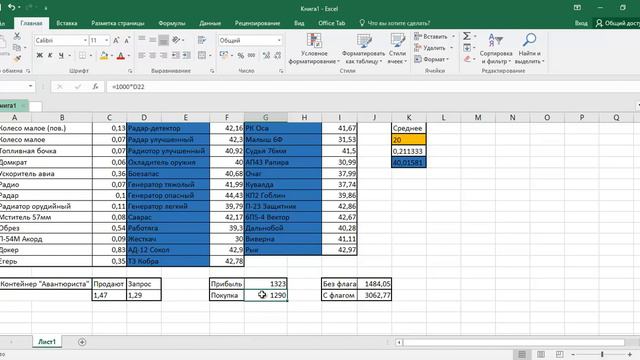
Task: Click the Decrease Decimal icon
Action: (x=278, y=56)
